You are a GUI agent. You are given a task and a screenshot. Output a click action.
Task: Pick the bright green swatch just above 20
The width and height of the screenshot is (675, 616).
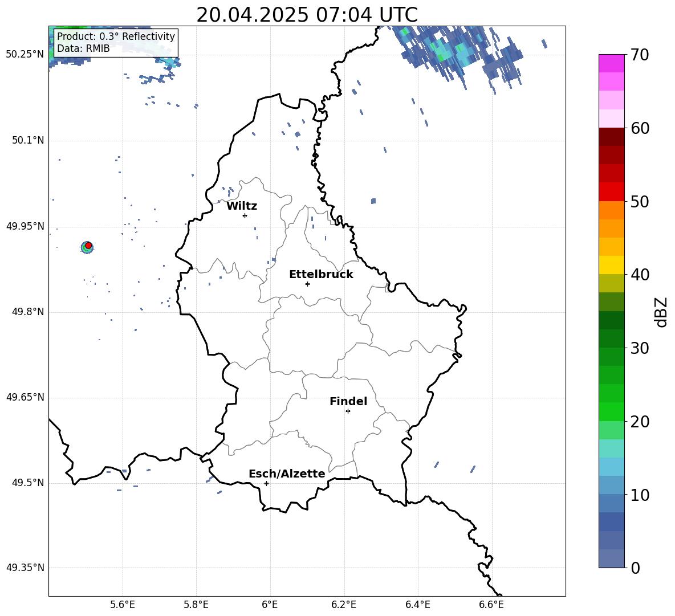coord(611,411)
